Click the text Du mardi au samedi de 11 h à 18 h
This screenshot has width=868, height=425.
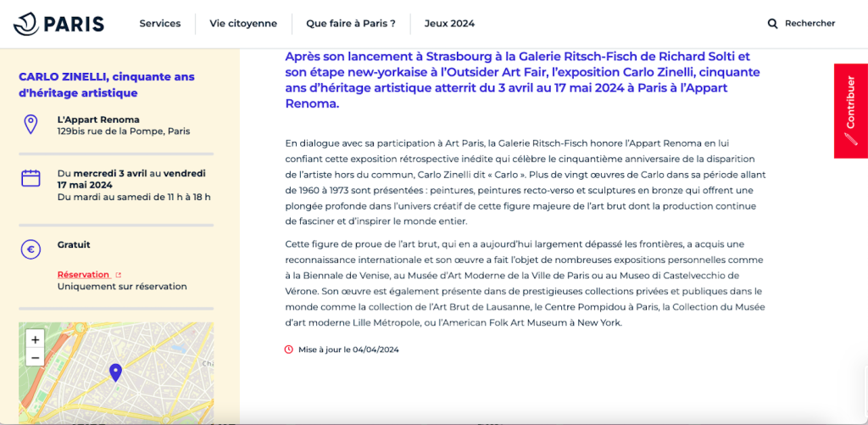[134, 197]
